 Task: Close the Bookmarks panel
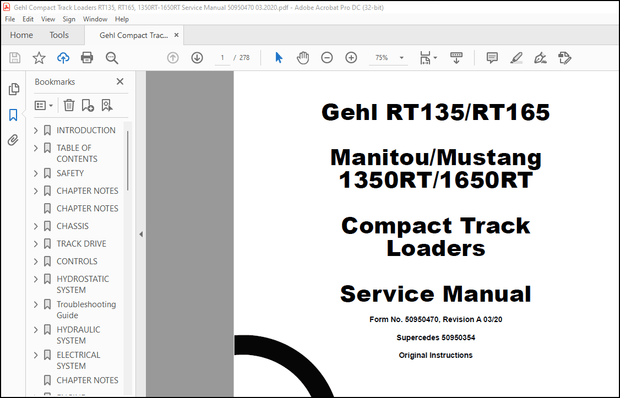click(x=120, y=81)
